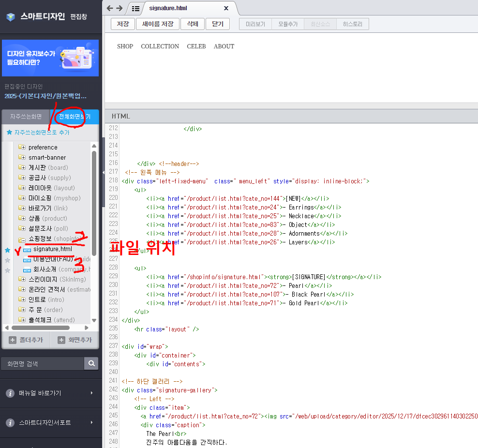Click the 스마트디자인 cube logo
The image size is (478, 448).
coord(11,17)
